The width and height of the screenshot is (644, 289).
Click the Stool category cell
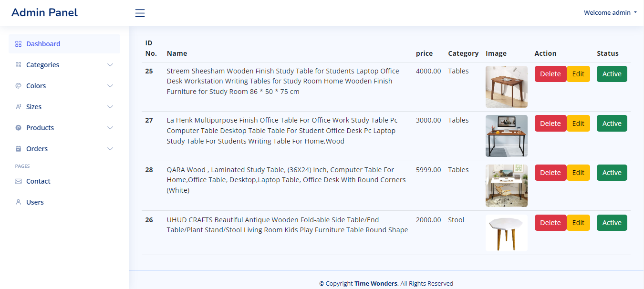(456, 220)
